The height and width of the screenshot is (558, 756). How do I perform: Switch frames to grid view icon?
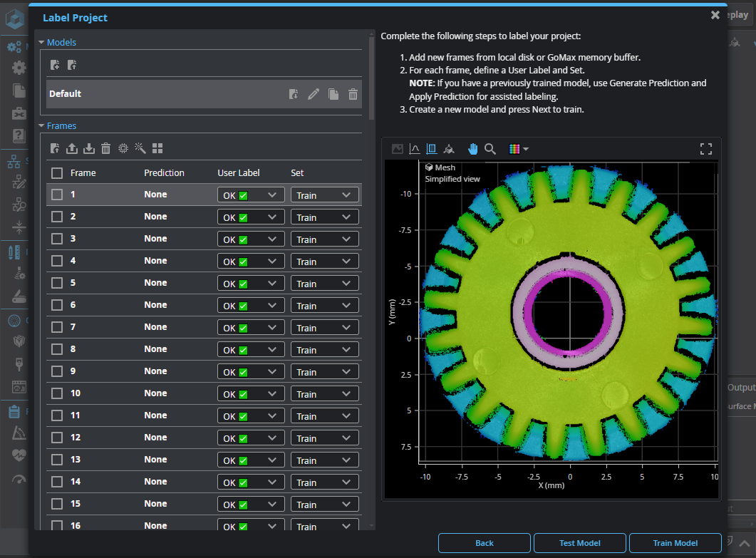[x=157, y=148]
